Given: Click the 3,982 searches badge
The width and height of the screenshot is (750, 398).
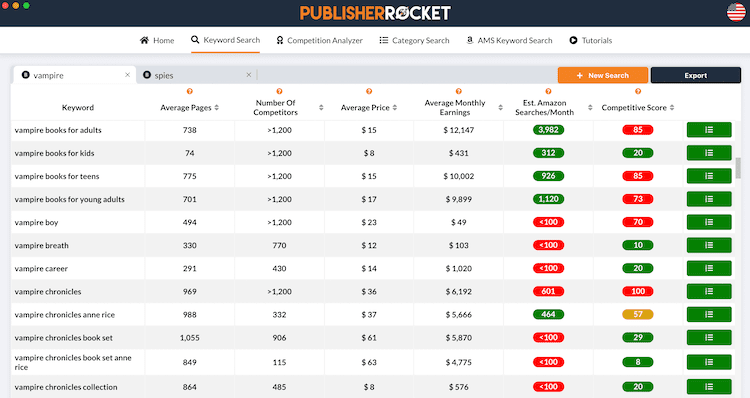Looking at the screenshot, I should click(548, 130).
